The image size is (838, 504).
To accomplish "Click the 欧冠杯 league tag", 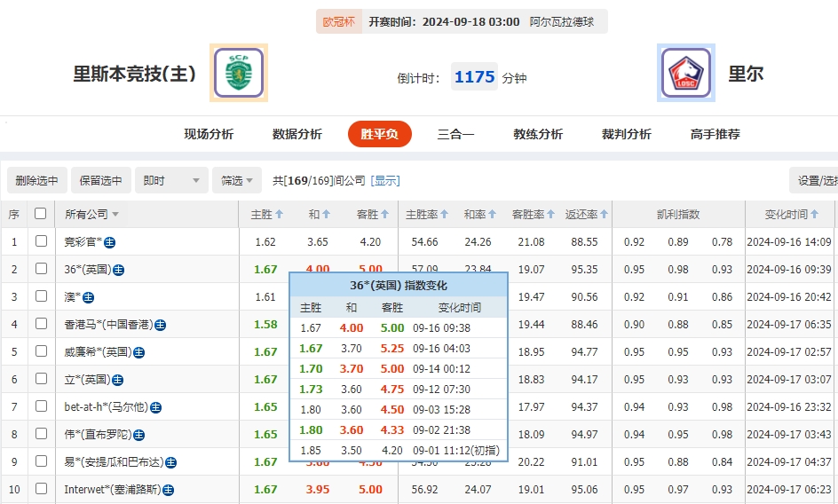I will click(338, 22).
